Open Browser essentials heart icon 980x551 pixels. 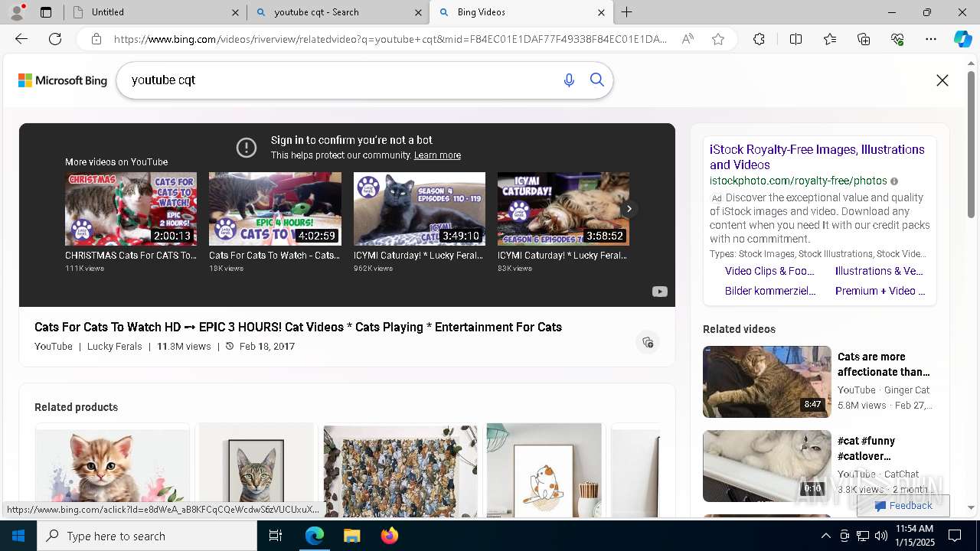pos(897,39)
